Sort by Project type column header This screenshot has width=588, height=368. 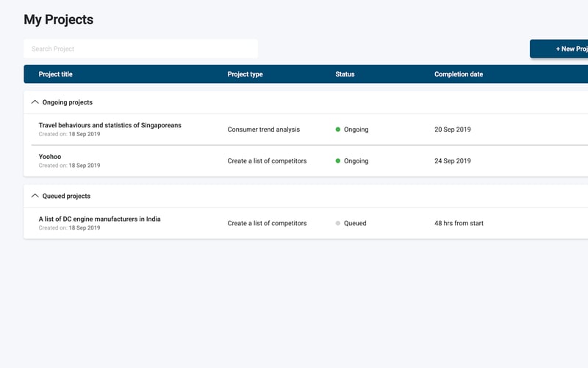(x=245, y=74)
